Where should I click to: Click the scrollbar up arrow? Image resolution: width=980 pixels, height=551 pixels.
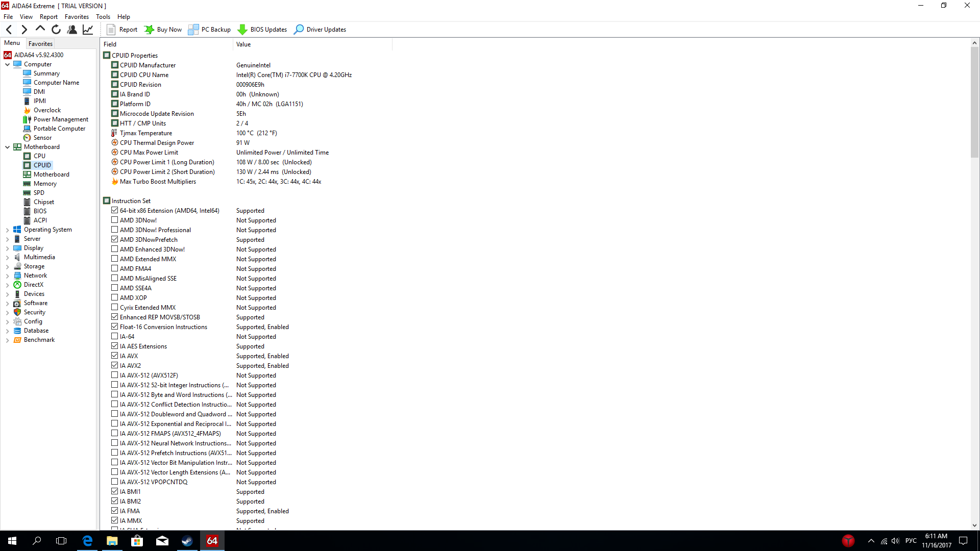974,43
